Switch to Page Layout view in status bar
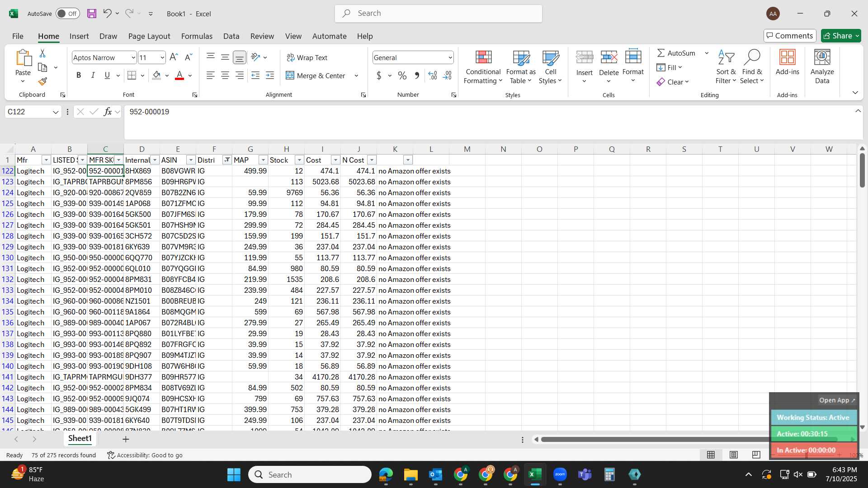This screenshot has height=488, width=868. point(733,455)
